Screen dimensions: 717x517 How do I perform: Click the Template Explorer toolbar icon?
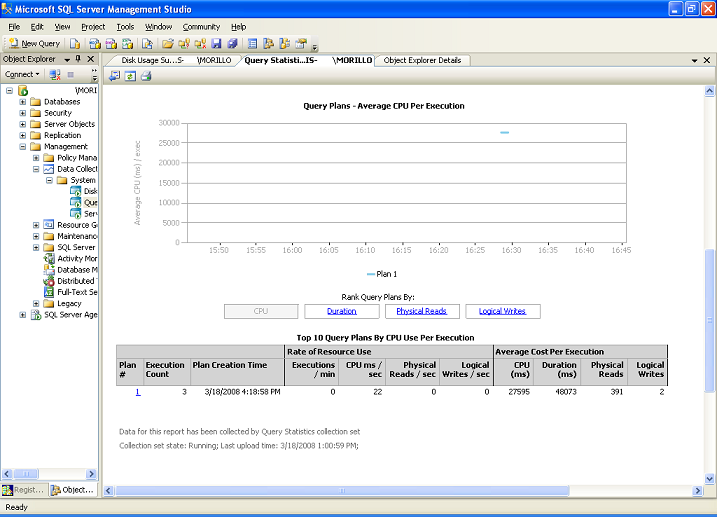click(x=284, y=43)
